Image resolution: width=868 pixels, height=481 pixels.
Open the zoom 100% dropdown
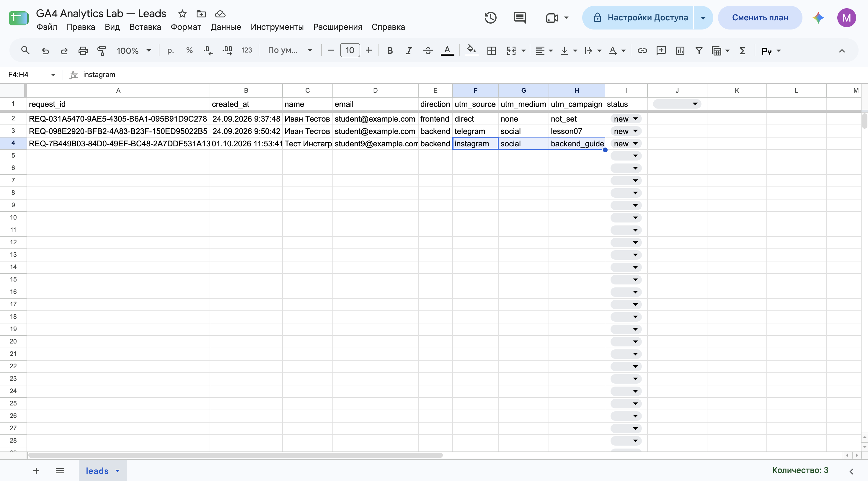tap(133, 51)
